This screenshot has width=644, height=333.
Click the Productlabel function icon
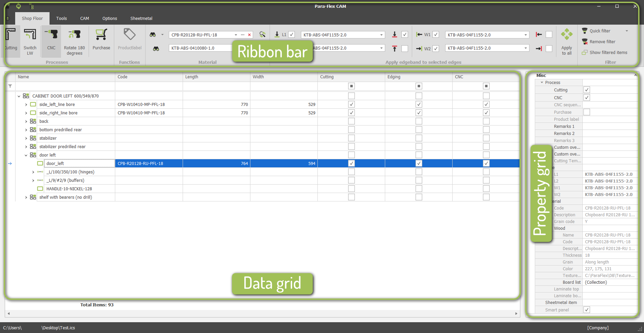129,38
